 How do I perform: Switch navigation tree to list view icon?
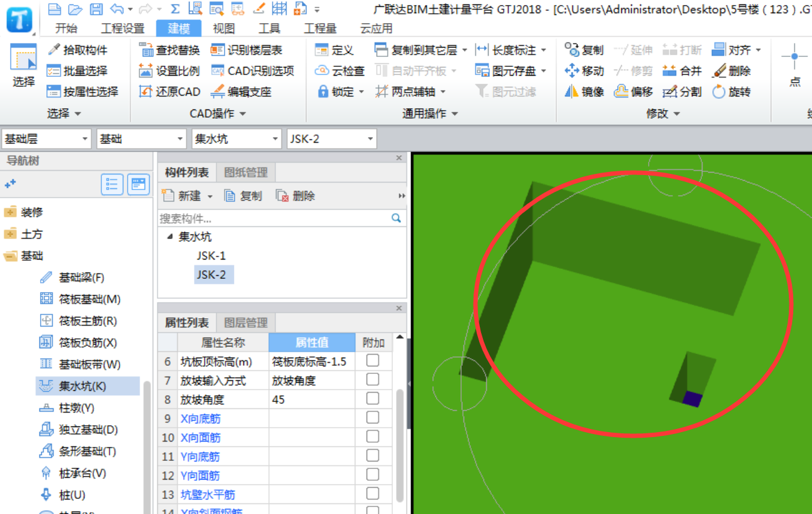coord(112,184)
